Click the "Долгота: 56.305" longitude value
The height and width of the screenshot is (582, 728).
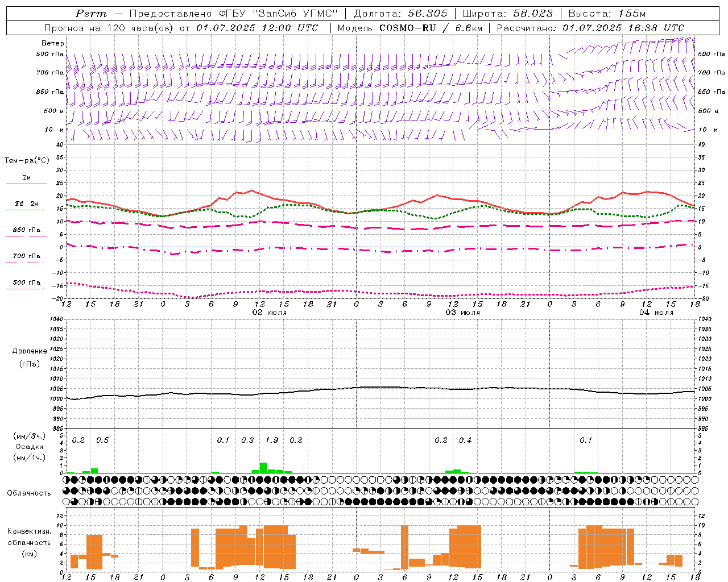(400, 14)
